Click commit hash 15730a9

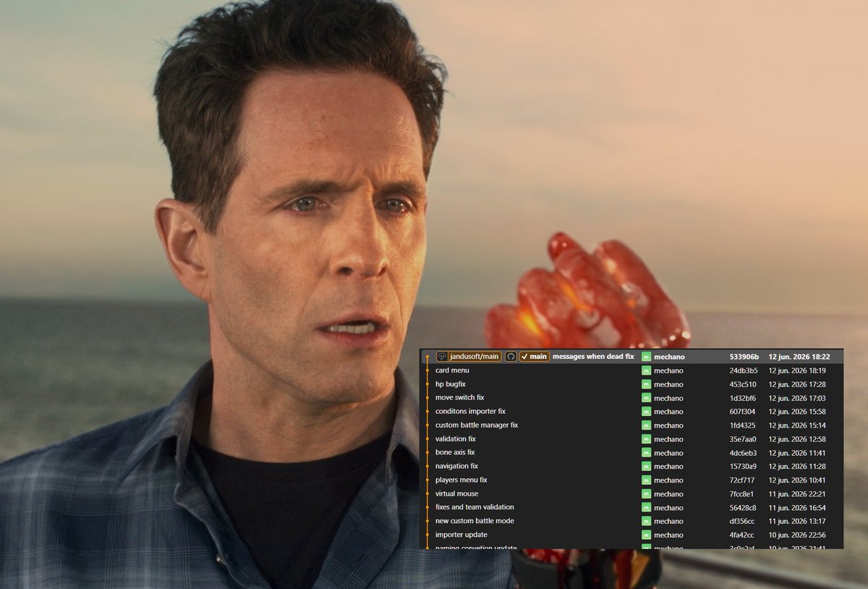[743, 467]
